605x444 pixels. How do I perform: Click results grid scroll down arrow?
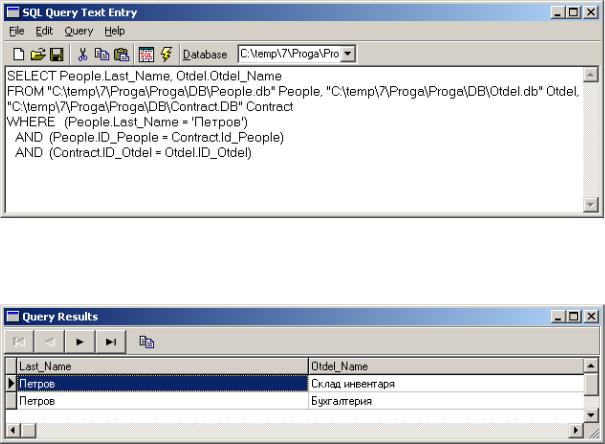[x=591, y=415]
